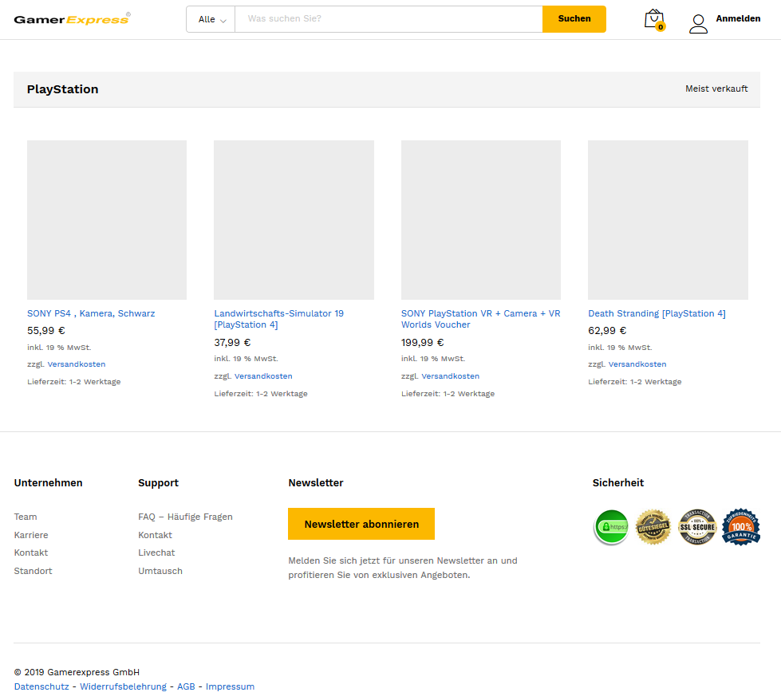Click Versandkosten link under PlayStation VR bundle
The height and width of the screenshot is (700, 781).
click(x=450, y=376)
